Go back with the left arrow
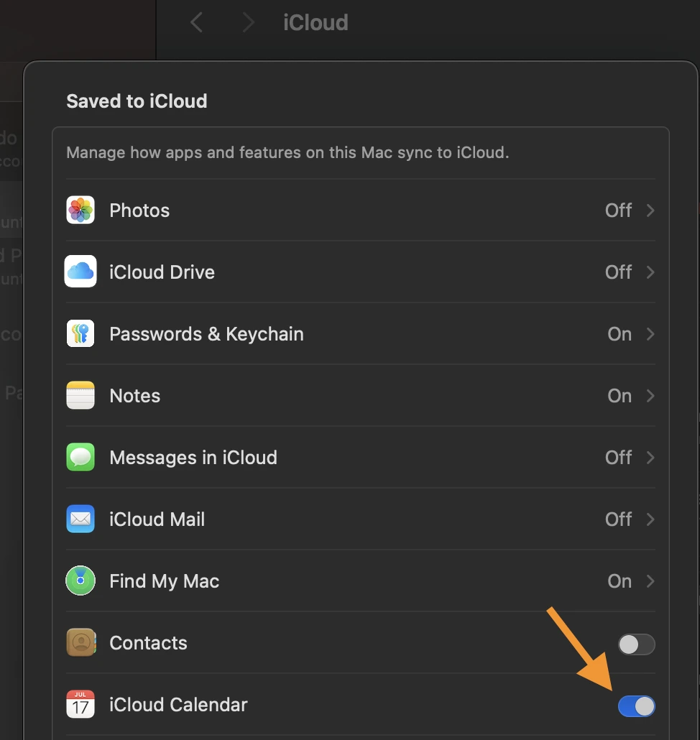 pyautogui.click(x=196, y=22)
